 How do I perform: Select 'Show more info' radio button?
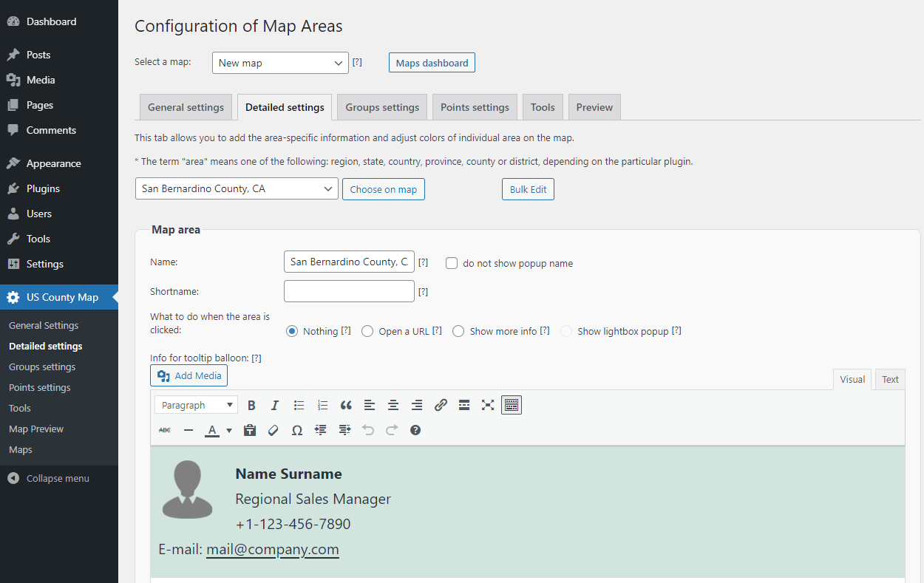[x=458, y=331]
